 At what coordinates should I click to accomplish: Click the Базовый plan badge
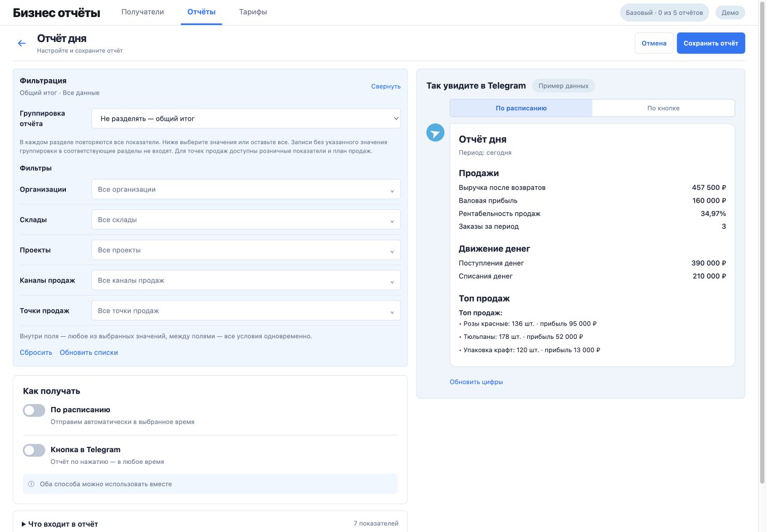tap(664, 13)
